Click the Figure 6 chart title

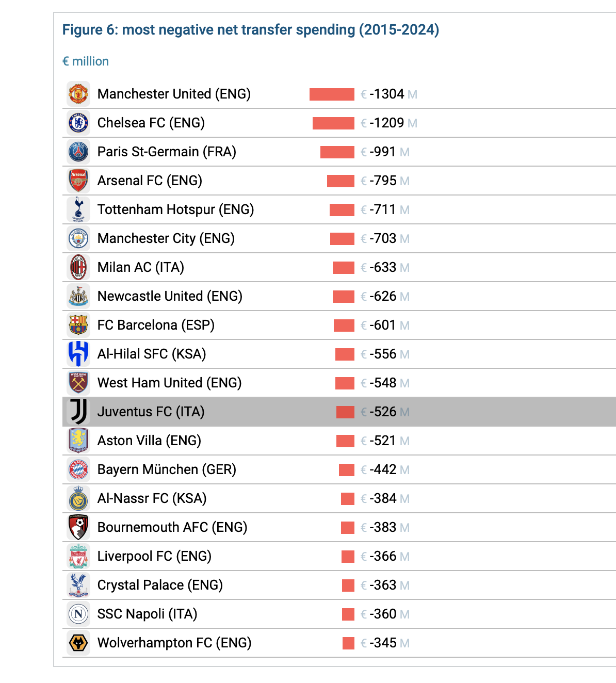point(250,30)
